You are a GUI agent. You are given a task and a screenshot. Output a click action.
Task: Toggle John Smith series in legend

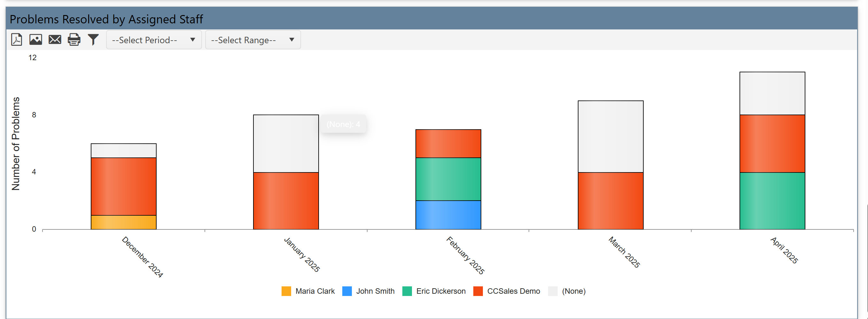coord(375,291)
